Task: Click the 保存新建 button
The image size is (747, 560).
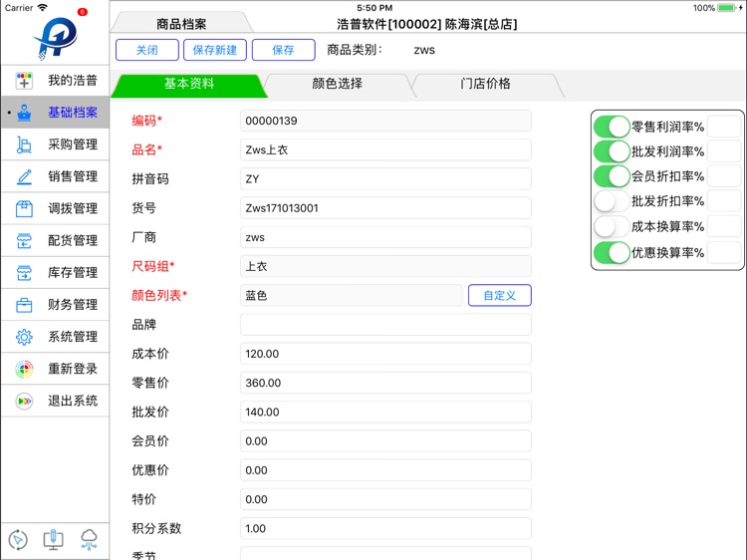Action: 215,50
